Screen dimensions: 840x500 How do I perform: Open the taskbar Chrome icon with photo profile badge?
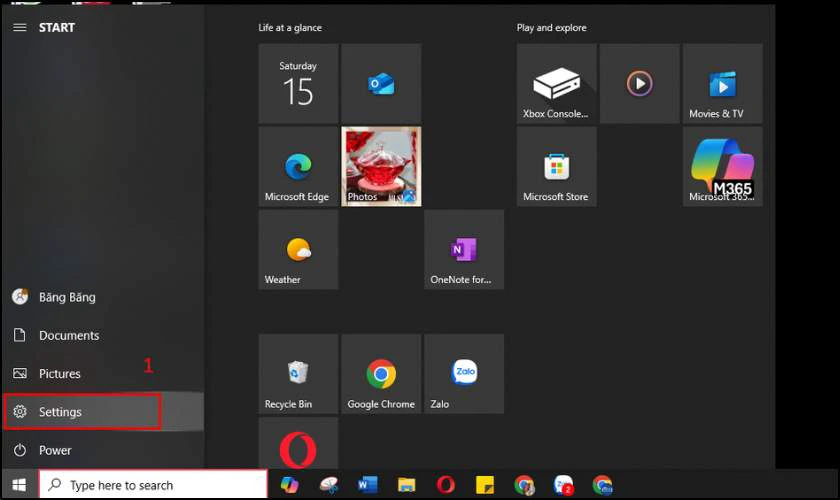(524, 485)
